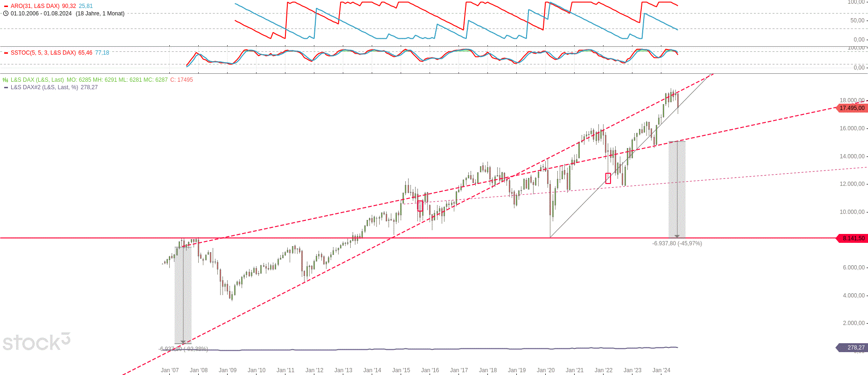Click the 4.000,00 price axis label
This screenshot has width=868, height=375.
point(854,296)
